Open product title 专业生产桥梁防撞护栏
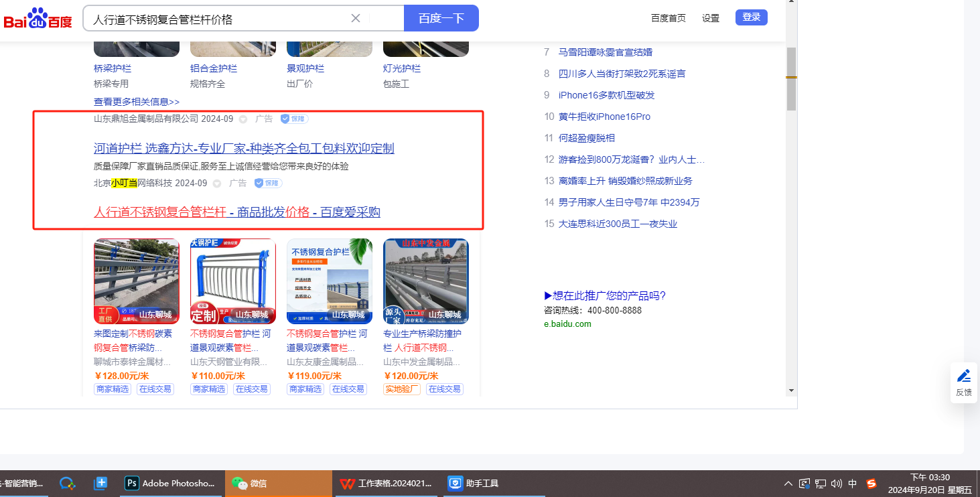980x497 pixels. coord(423,340)
